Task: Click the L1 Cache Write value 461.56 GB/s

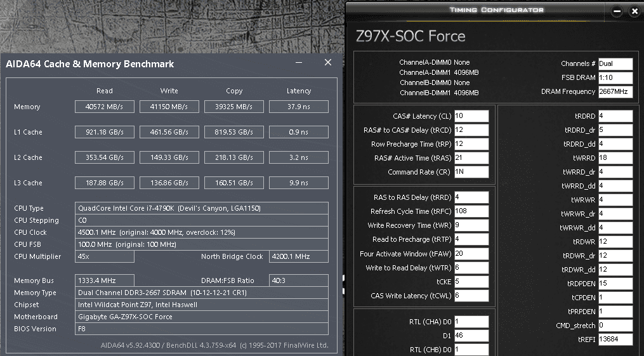Action: [x=169, y=132]
